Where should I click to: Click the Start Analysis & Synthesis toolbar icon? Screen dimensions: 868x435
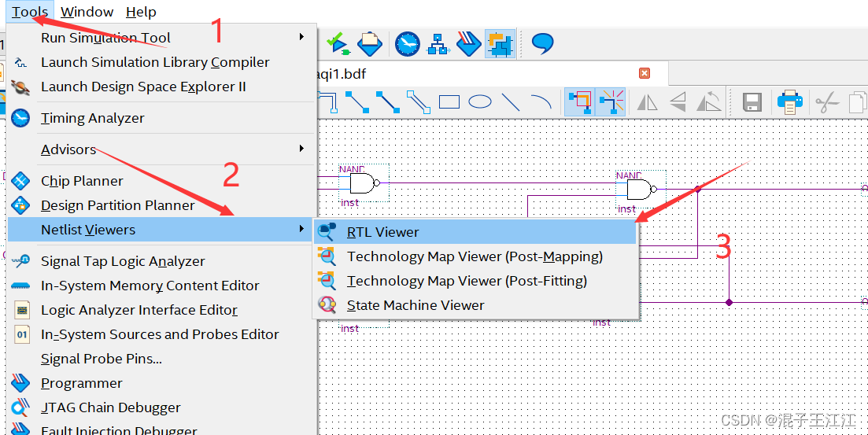(x=338, y=44)
